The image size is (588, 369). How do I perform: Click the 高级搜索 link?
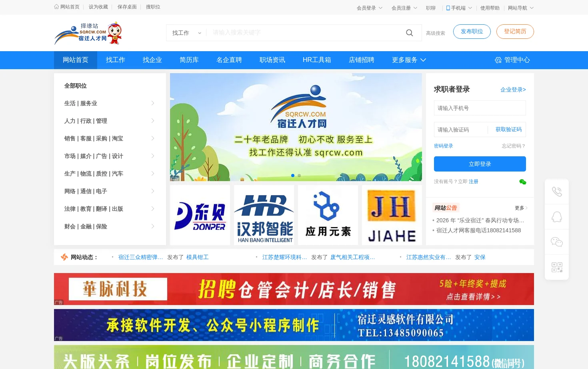[x=436, y=33]
